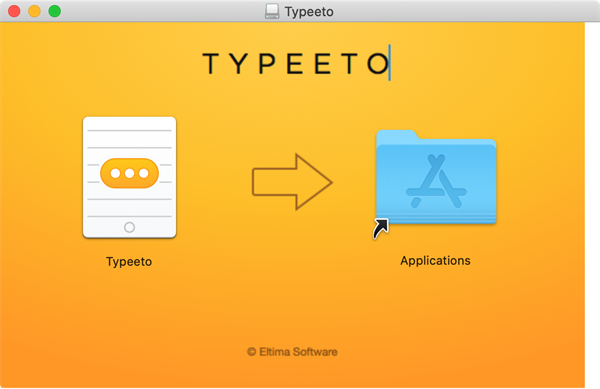Screen dimensions: 600x389
Task: Click the Applications folder label
Action: (435, 260)
